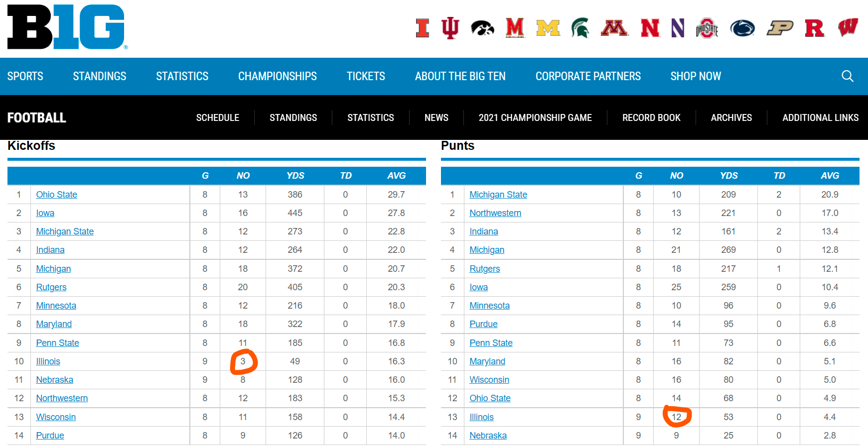868x446 pixels.
Task: Click the Michigan State Spartan logo
Action: click(x=579, y=28)
